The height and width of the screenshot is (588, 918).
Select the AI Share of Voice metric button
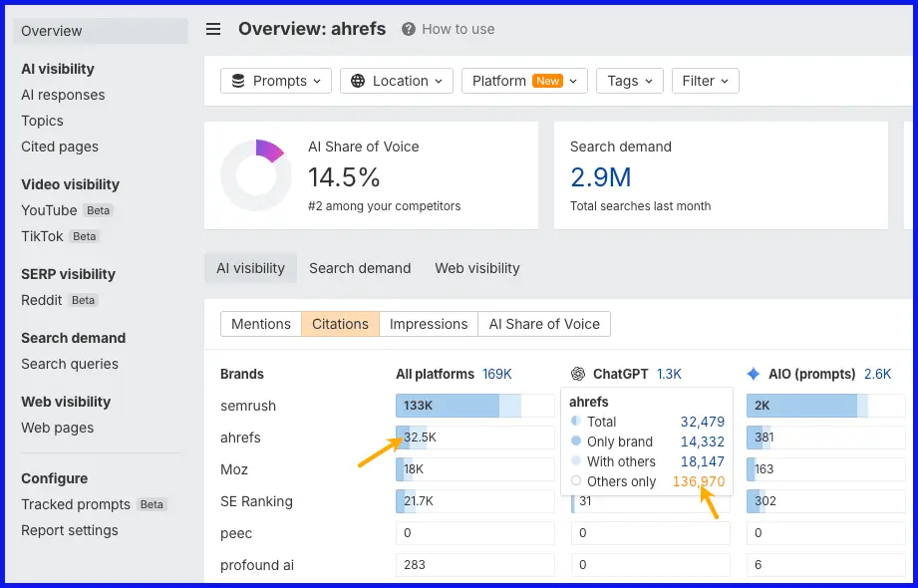coord(544,324)
